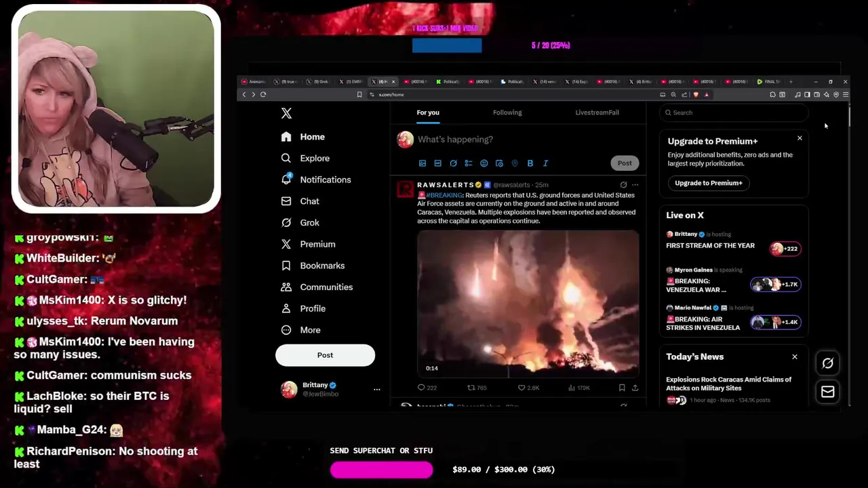This screenshot has width=868, height=488.
Task: Open Profile in the sidebar
Action: pos(303,308)
